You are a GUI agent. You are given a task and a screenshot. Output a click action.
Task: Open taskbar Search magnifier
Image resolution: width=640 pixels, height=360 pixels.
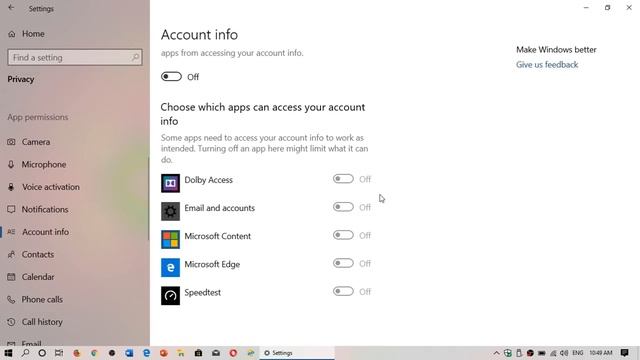coord(25,353)
